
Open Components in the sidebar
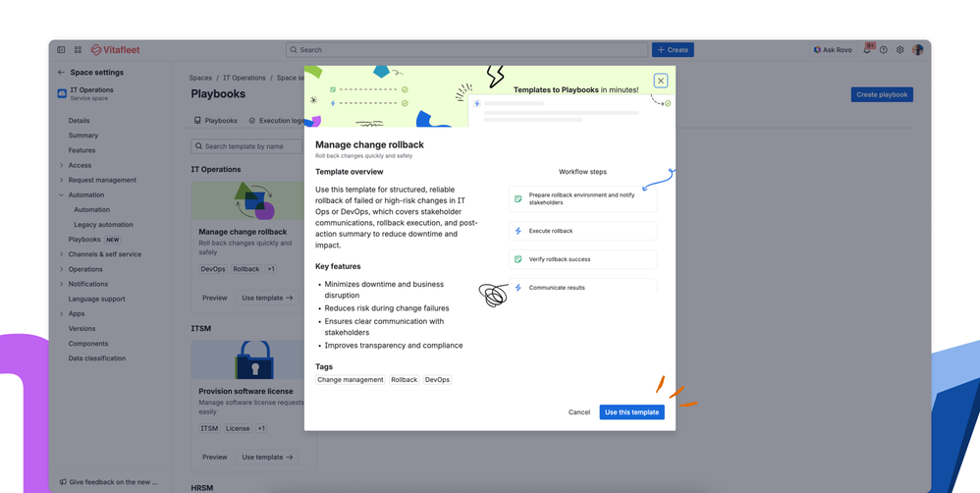[88, 344]
